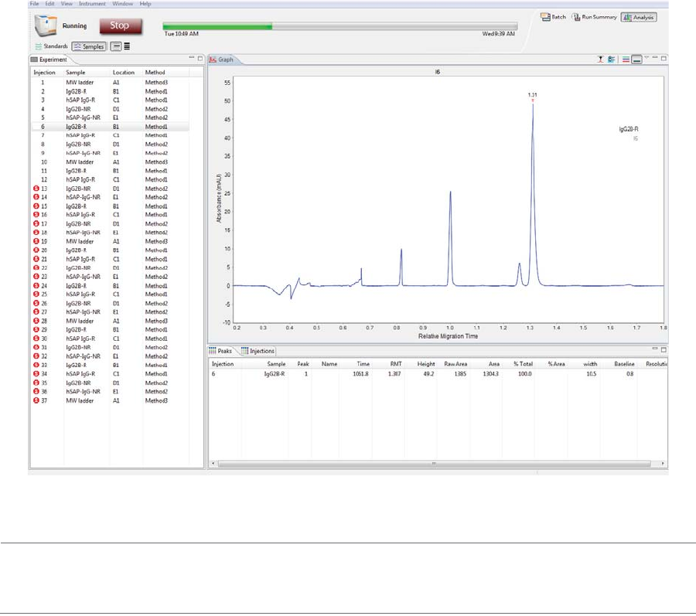Click the horizontal scrollbar in Peaks table
The width and height of the screenshot is (696, 616).
(x=434, y=464)
